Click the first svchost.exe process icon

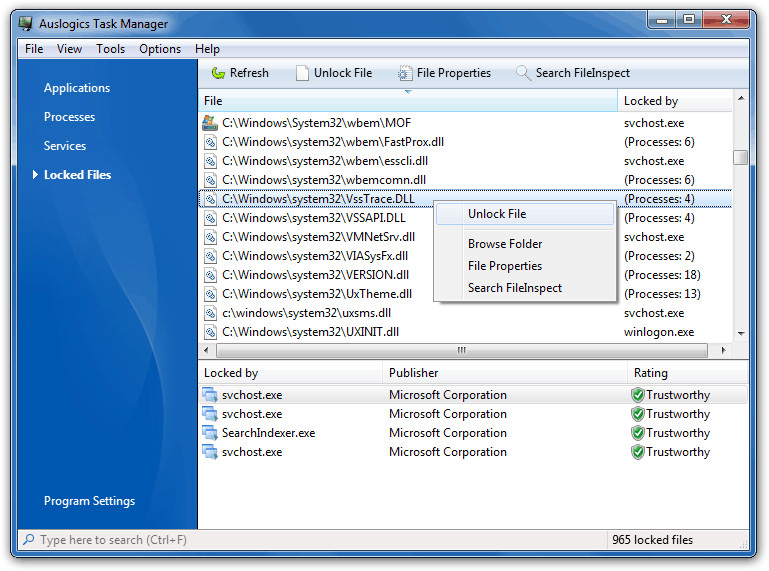tap(210, 395)
